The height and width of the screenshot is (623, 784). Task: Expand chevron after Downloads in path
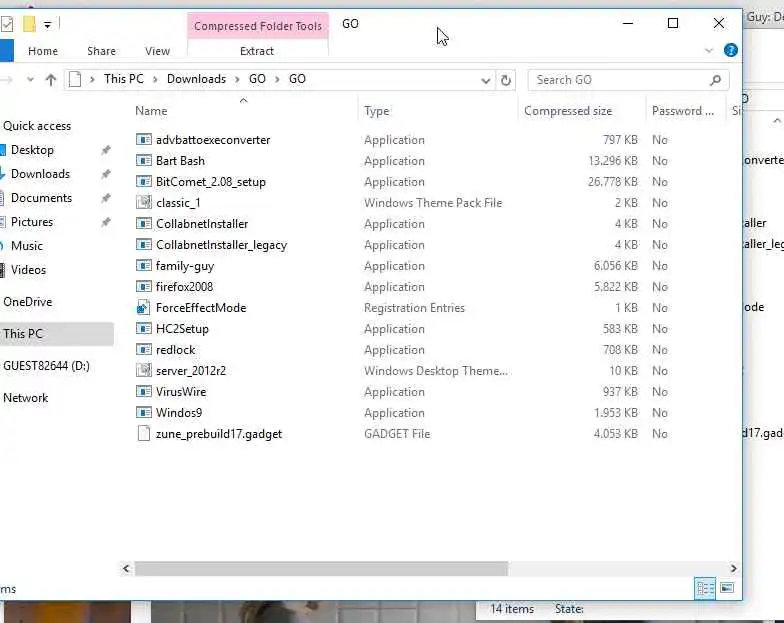(238, 80)
